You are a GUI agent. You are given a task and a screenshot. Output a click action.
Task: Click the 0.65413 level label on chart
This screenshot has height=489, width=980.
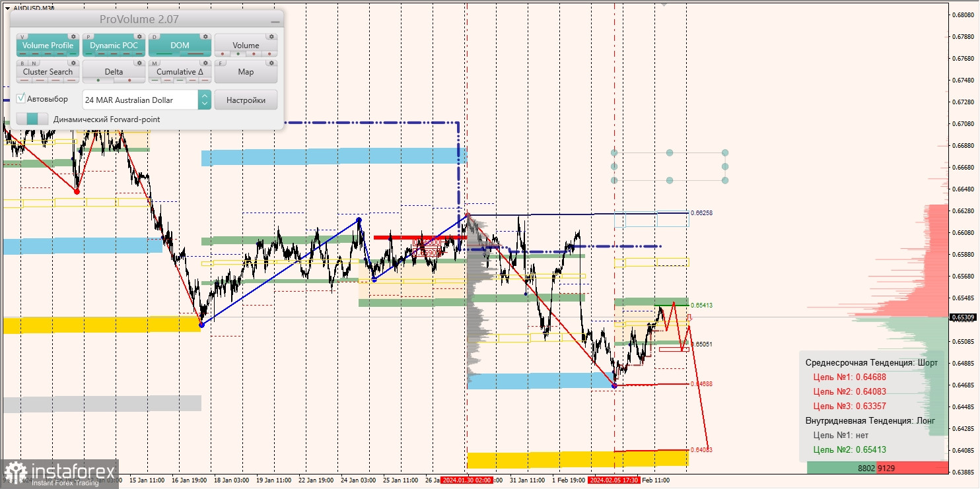point(701,306)
